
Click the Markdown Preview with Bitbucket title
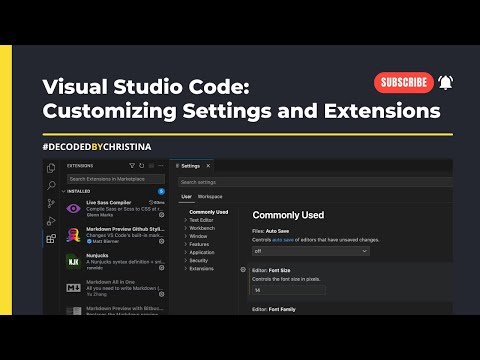click(x=125, y=308)
